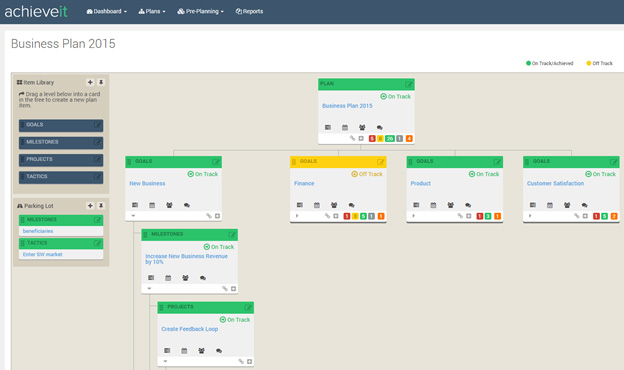Add an item to Parking Lot

click(90, 206)
